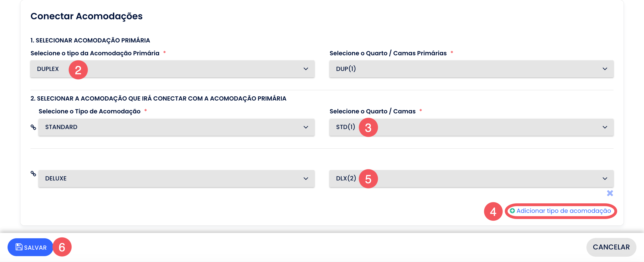This screenshot has width=644, height=262.
Task: Click the red step 3 marker badge
Action: 368,127
